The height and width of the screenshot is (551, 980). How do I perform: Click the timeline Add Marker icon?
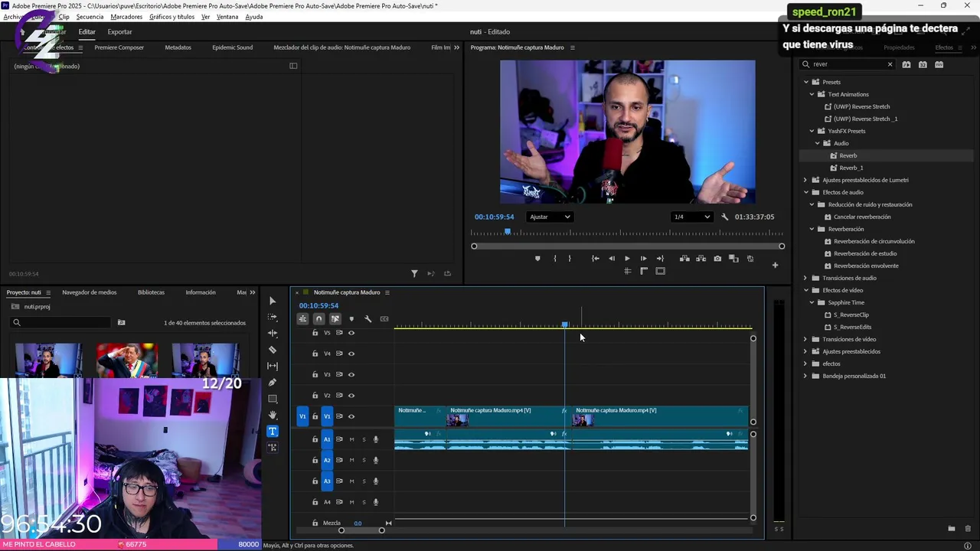point(351,319)
